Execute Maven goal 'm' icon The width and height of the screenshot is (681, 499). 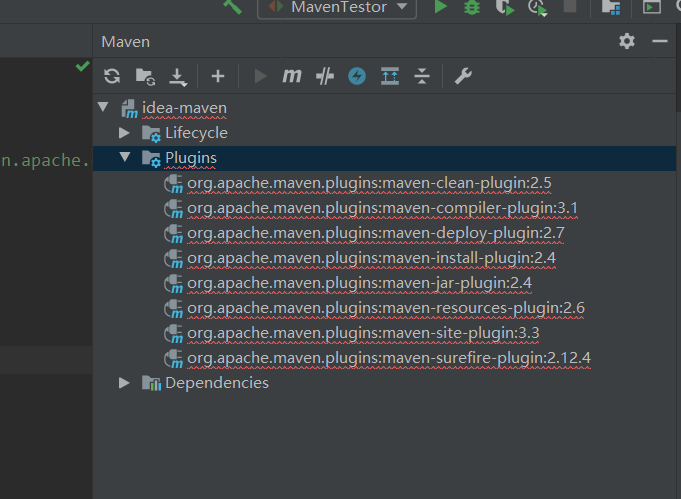tap(292, 76)
